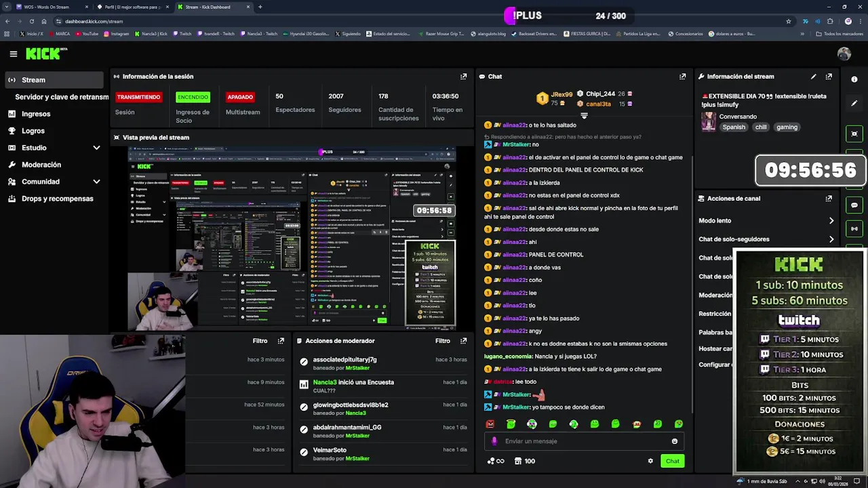
Task: Click the ENCENDIDO partner income badge
Action: pos(193,97)
